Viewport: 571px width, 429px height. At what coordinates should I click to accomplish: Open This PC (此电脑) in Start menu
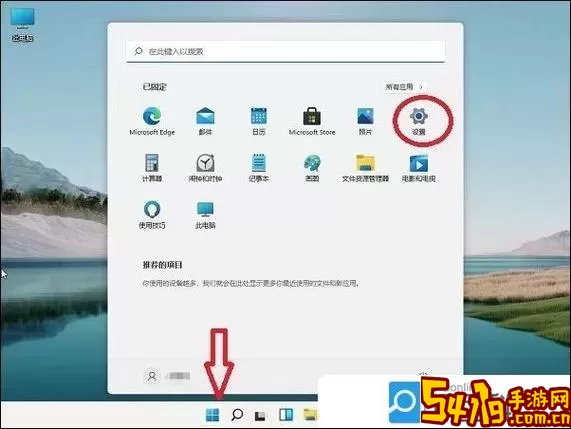205,215
